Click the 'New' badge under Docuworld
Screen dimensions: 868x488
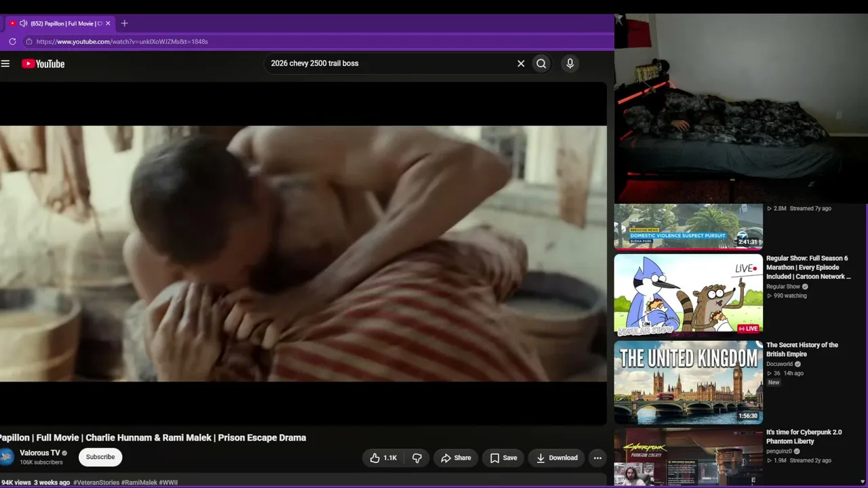click(774, 382)
